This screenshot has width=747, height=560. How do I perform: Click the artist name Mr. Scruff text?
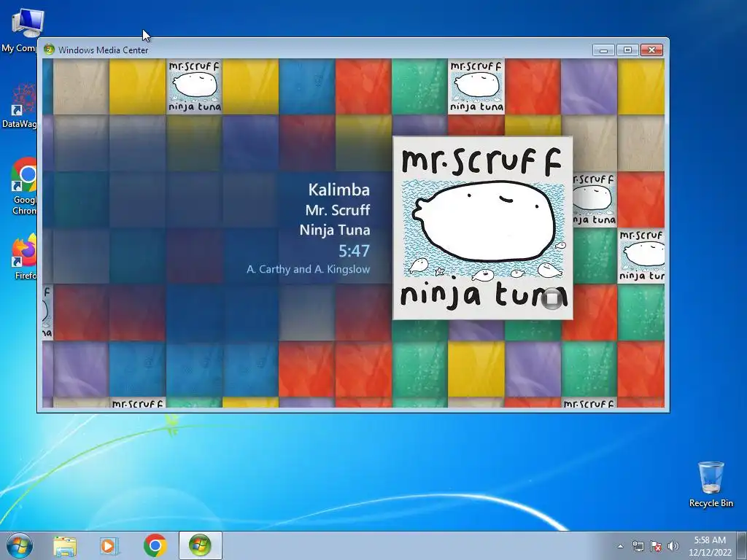tap(338, 210)
